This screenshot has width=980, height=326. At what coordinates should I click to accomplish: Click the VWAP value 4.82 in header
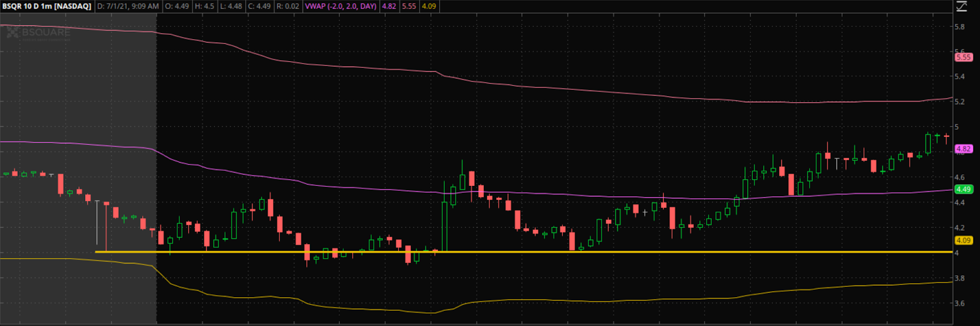[389, 6]
